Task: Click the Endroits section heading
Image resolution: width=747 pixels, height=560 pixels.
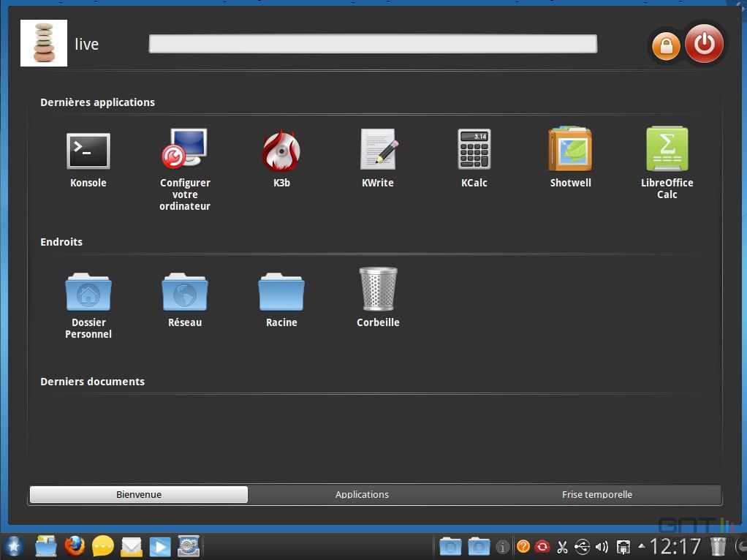Action: (61, 242)
